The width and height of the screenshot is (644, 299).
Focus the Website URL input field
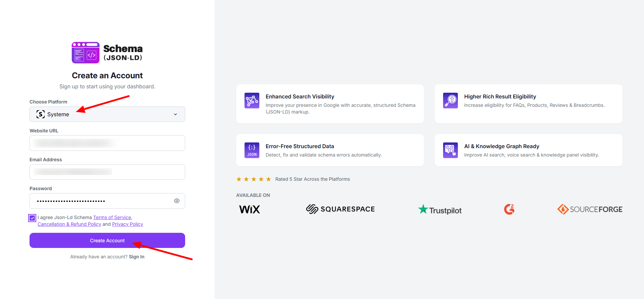(107, 143)
